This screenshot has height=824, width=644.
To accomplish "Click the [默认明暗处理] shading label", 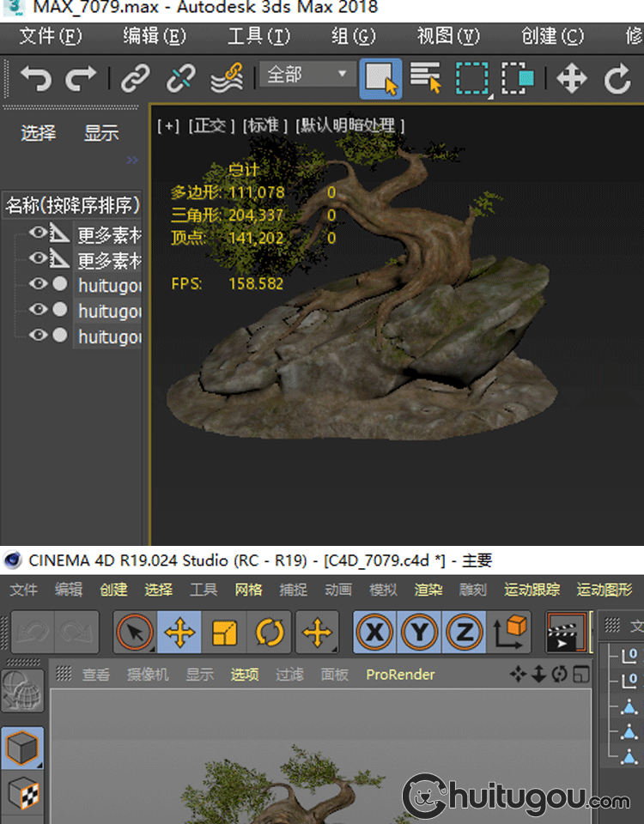I will (350, 126).
